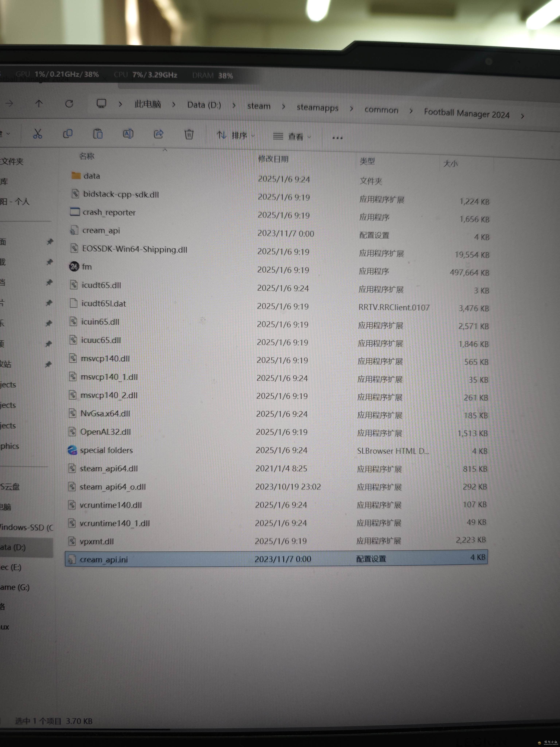Select the data folder
This screenshot has width=560, height=747.
click(92, 176)
